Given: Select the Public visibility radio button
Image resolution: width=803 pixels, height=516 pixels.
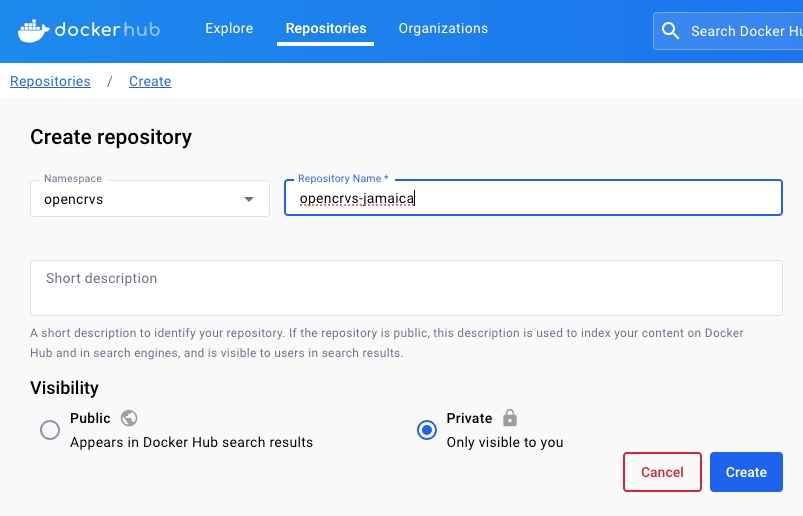Looking at the screenshot, I should click(50, 430).
